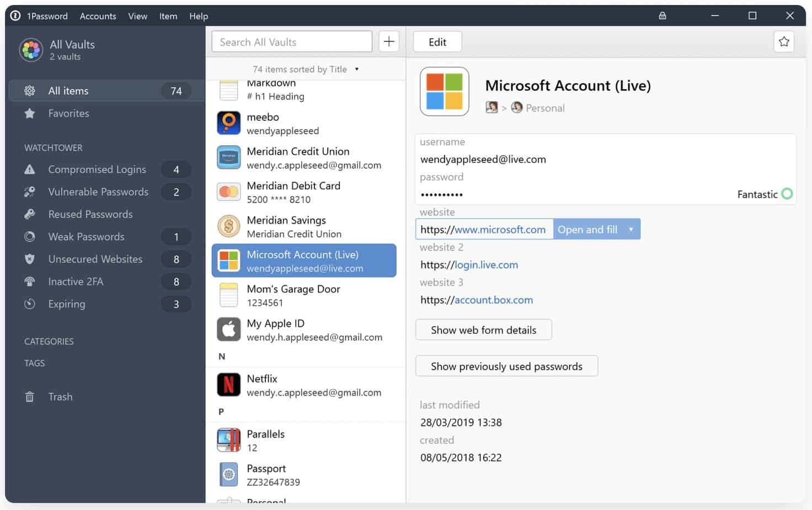The height and width of the screenshot is (510, 812).
Task: Click the Mom's Garage Door note icon
Action: coord(228,295)
